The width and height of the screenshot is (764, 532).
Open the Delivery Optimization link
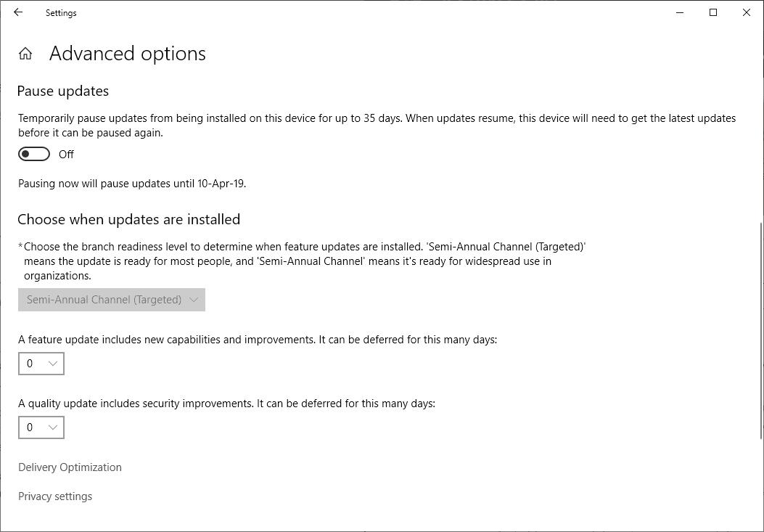[x=70, y=467]
